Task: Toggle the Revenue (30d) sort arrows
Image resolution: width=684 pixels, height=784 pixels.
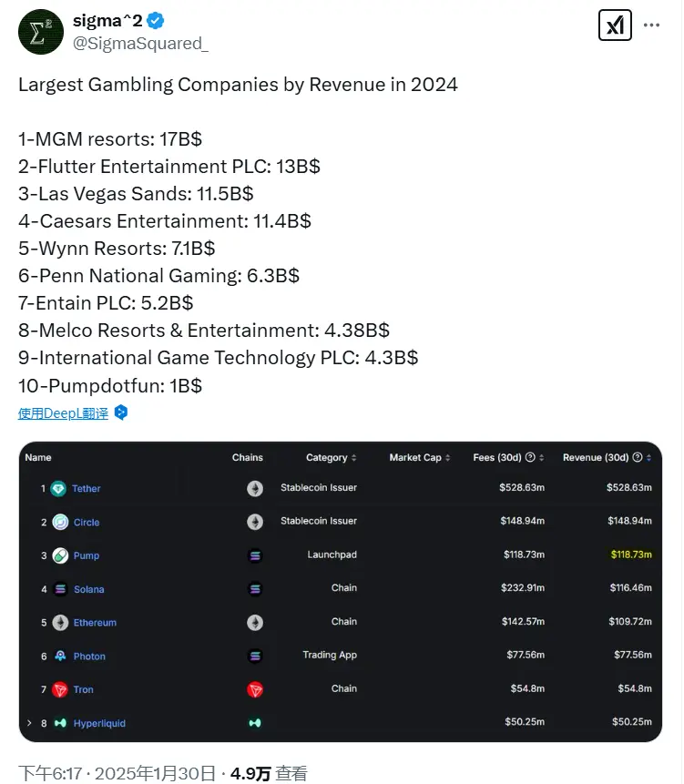Action: (647, 458)
